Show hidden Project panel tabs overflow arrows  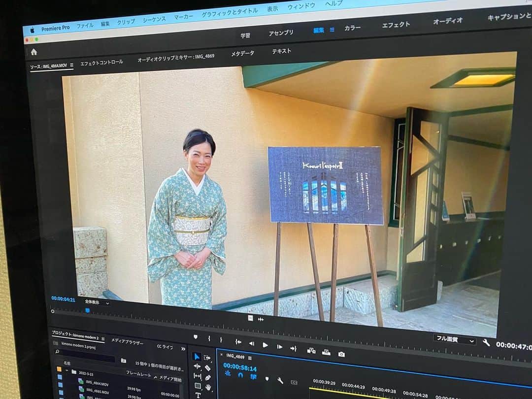tap(183, 349)
